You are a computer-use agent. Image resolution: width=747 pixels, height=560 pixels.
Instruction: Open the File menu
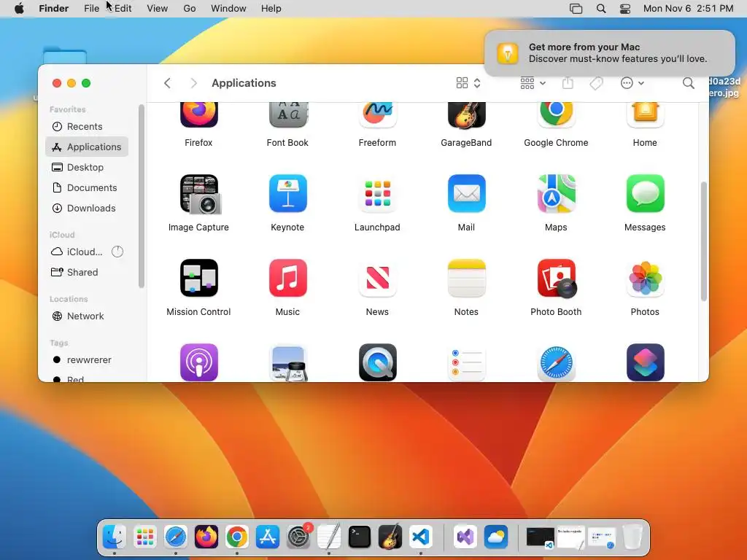pos(91,9)
